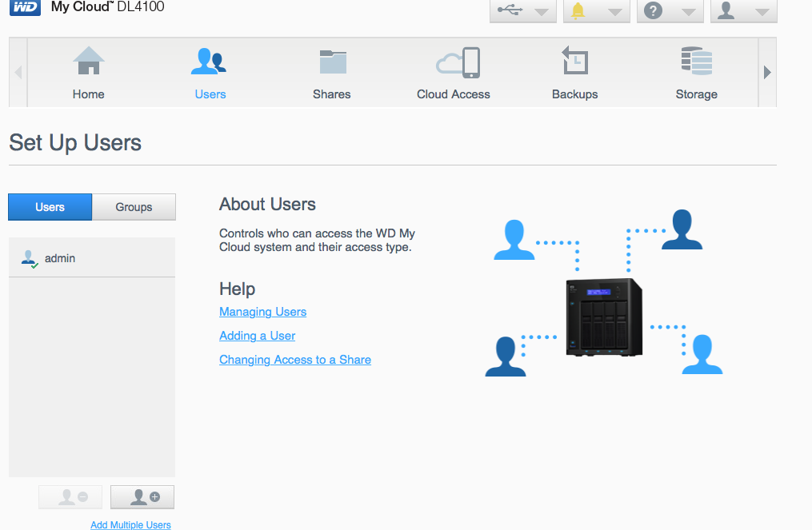Open the Backups icon
812x530 pixels.
click(575, 61)
